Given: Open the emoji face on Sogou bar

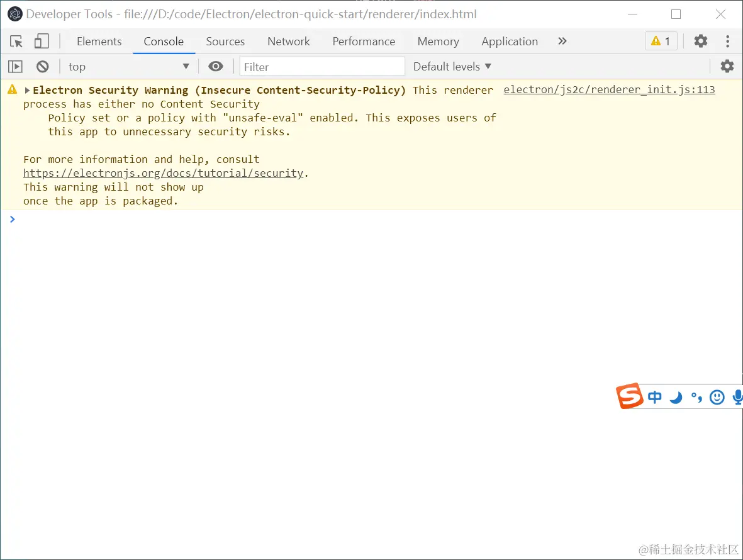Looking at the screenshot, I should [717, 397].
